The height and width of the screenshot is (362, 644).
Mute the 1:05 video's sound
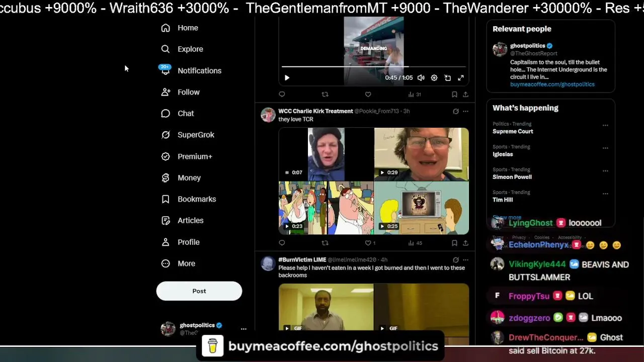click(421, 78)
